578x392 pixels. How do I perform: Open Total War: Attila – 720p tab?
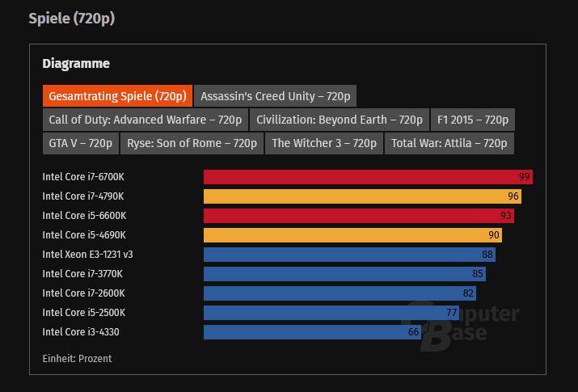[x=449, y=143]
